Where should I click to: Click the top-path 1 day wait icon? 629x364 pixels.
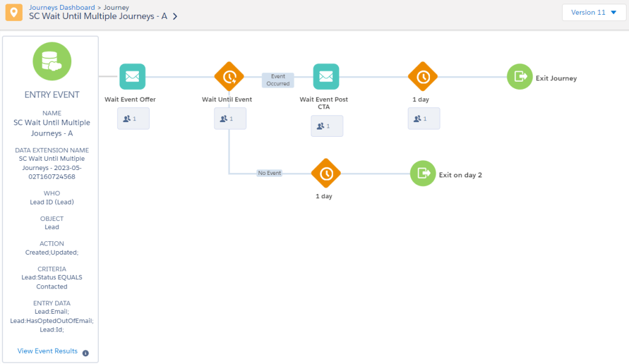[423, 77]
